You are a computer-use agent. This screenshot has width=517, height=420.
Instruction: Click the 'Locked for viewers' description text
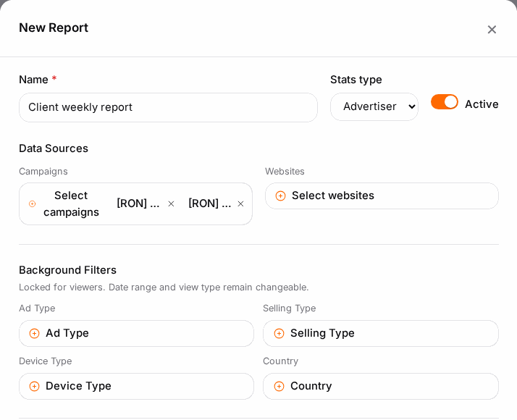164,287
